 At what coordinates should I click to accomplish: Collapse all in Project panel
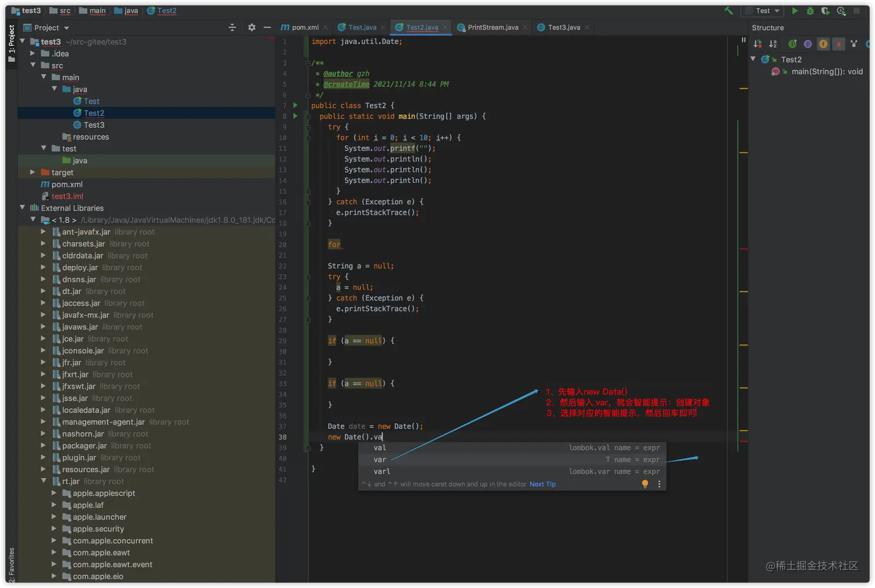(x=232, y=27)
